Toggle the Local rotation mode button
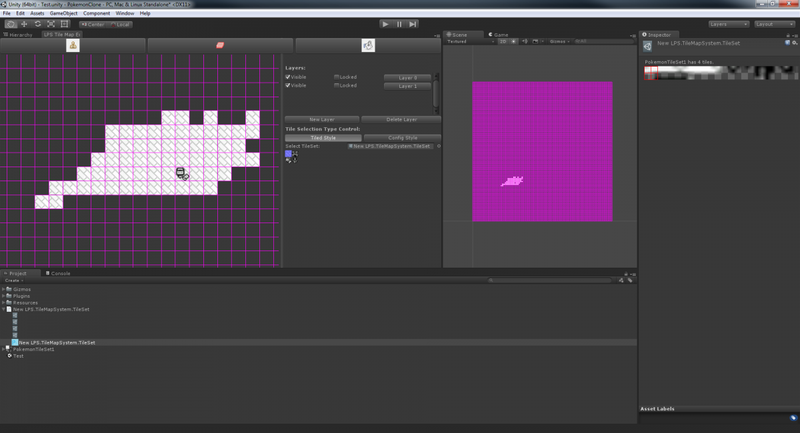This screenshot has height=433, width=800. click(x=120, y=24)
